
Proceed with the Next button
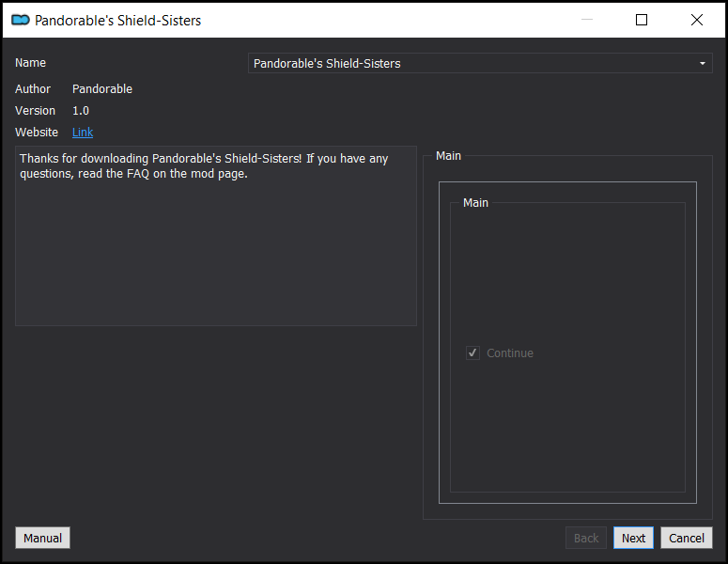[634, 538]
